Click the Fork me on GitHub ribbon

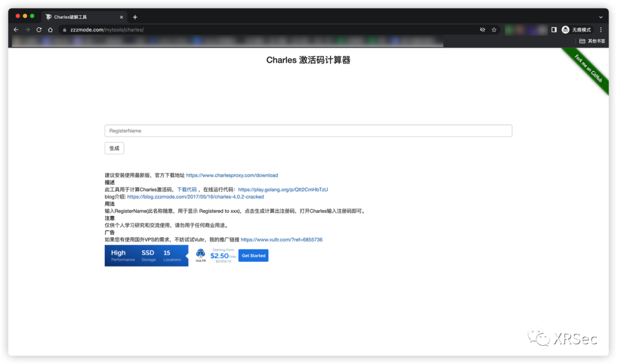pos(588,69)
